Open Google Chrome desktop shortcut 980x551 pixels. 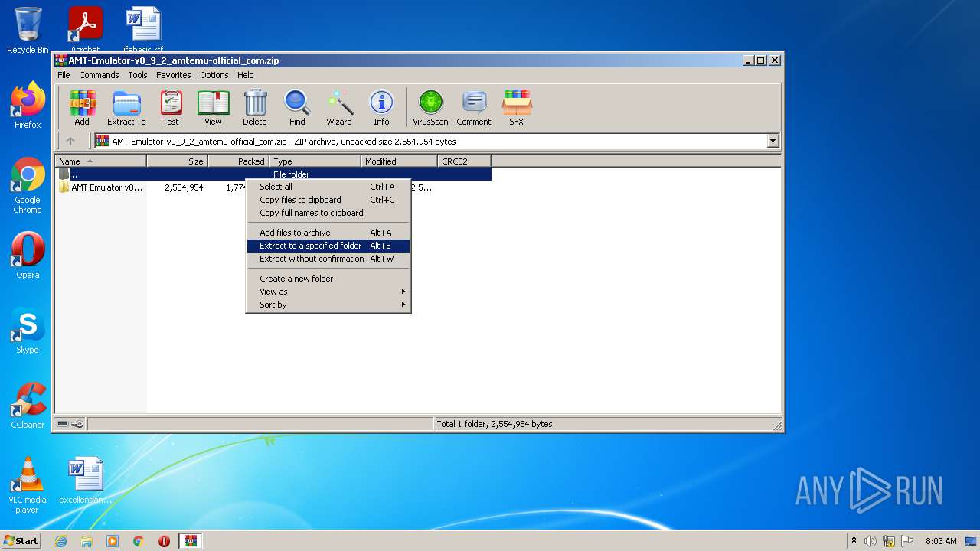point(28,186)
